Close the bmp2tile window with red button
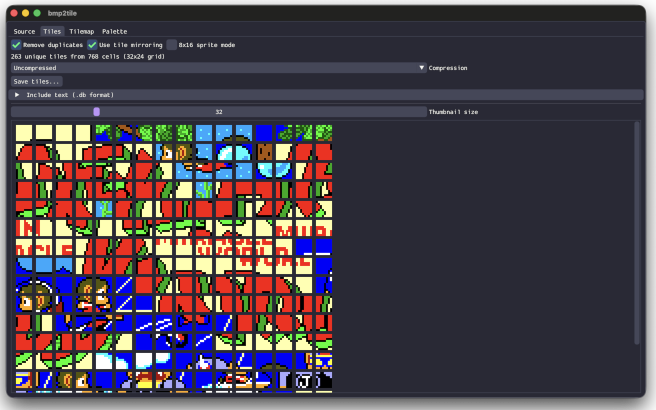The image size is (656, 410). [x=14, y=13]
